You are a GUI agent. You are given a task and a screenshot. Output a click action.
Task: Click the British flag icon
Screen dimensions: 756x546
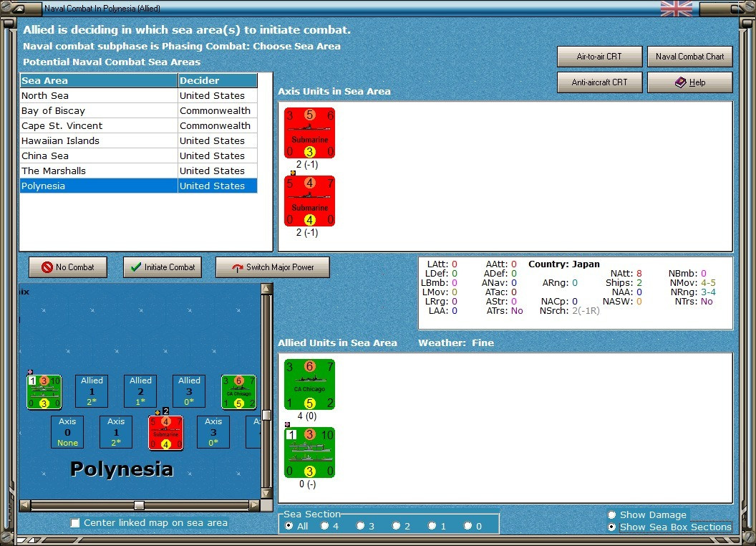coord(676,9)
